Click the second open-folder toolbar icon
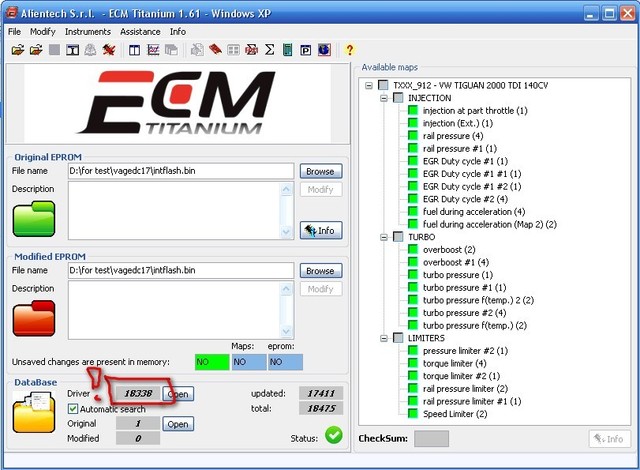Image resolution: width=640 pixels, height=470 pixels. coord(36,50)
